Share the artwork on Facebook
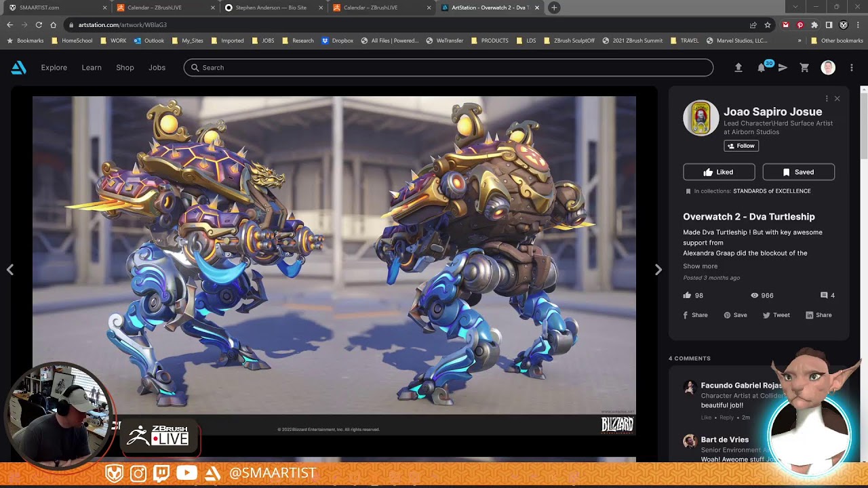This screenshot has height=488, width=868. pos(695,315)
